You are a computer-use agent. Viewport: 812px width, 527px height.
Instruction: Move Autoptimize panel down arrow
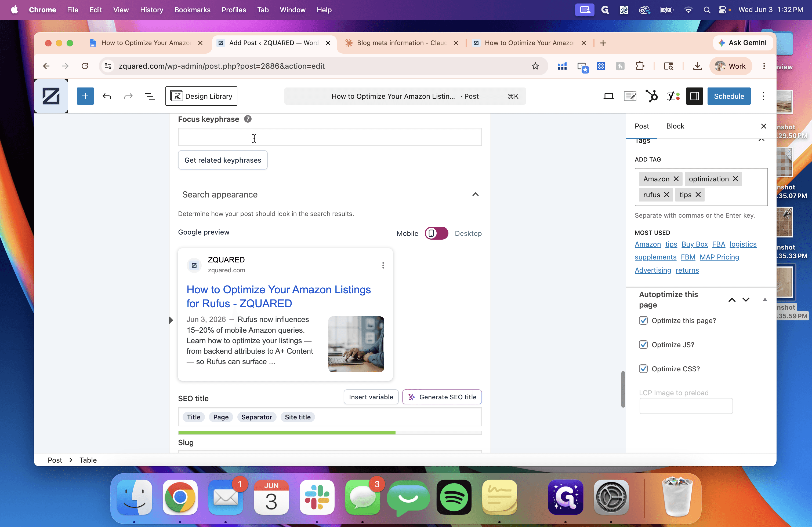pyautogui.click(x=746, y=300)
